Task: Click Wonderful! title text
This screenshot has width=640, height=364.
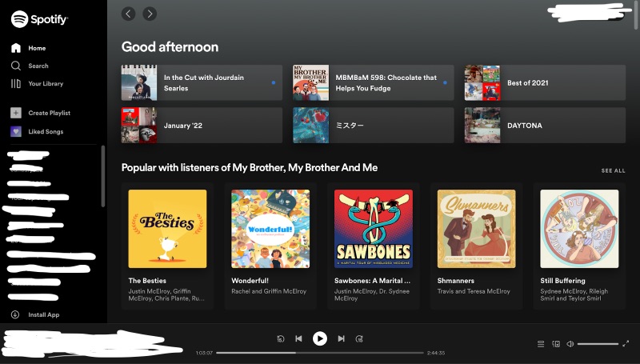Action: pyautogui.click(x=250, y=281)
